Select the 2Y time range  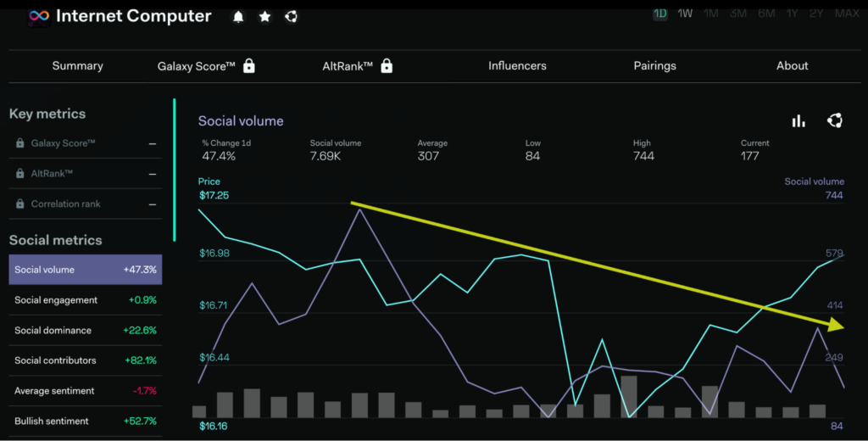click(x=816, y=14)
